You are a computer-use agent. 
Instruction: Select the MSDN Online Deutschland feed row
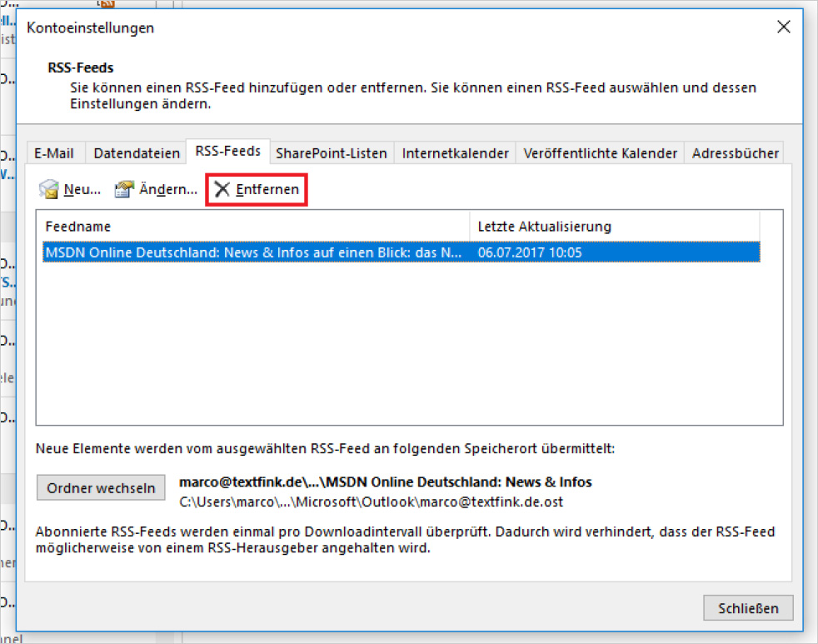[401, 252]
